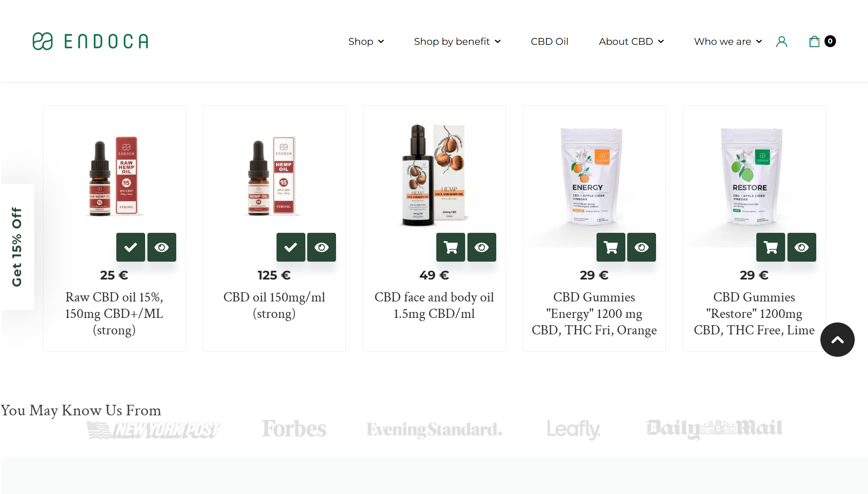Click the back-to-top arrow button

pyautogui.click(x=837, y=339)
